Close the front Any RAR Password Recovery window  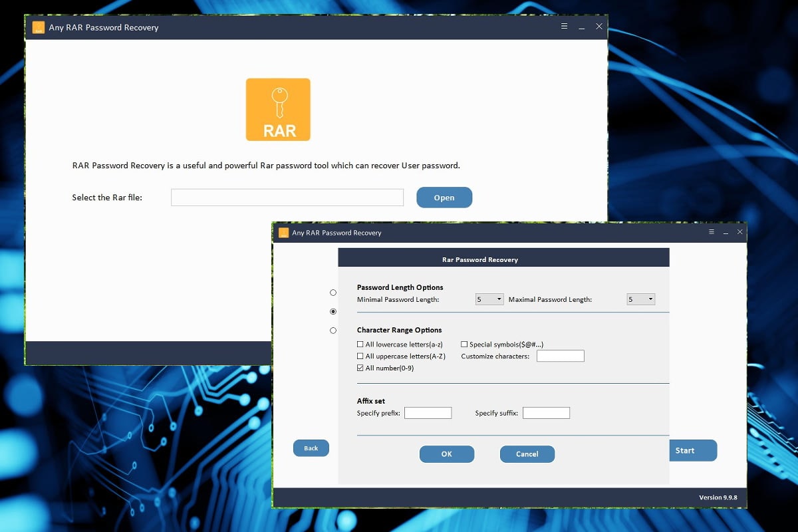tap(740, 232)
